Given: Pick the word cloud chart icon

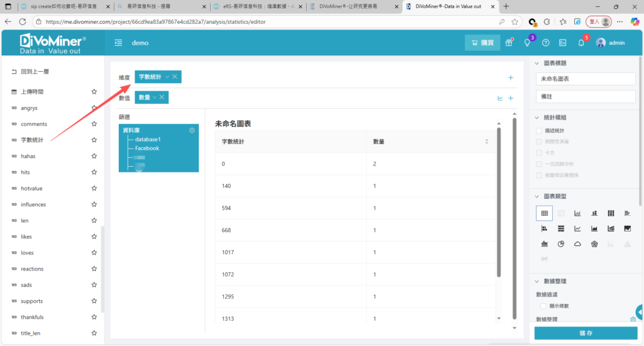Looking at the screenshot, I should pyautogui.click(x=577, y=244).
